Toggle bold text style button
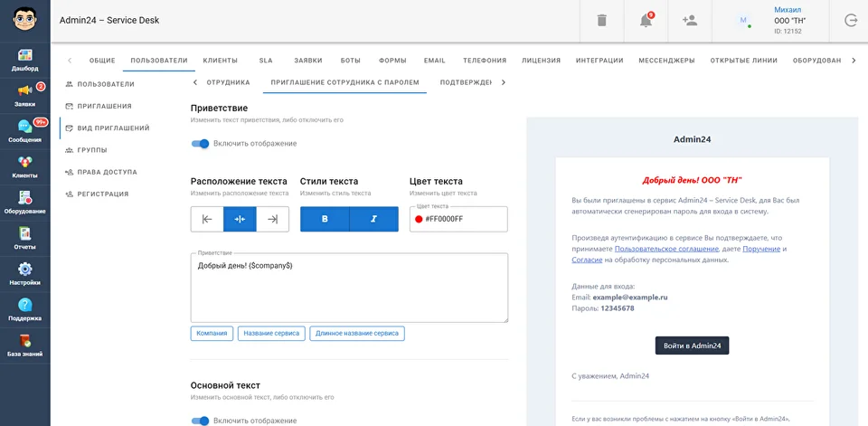Image resolution: width=868 pixels, height=426 pixels. point(325,219)
